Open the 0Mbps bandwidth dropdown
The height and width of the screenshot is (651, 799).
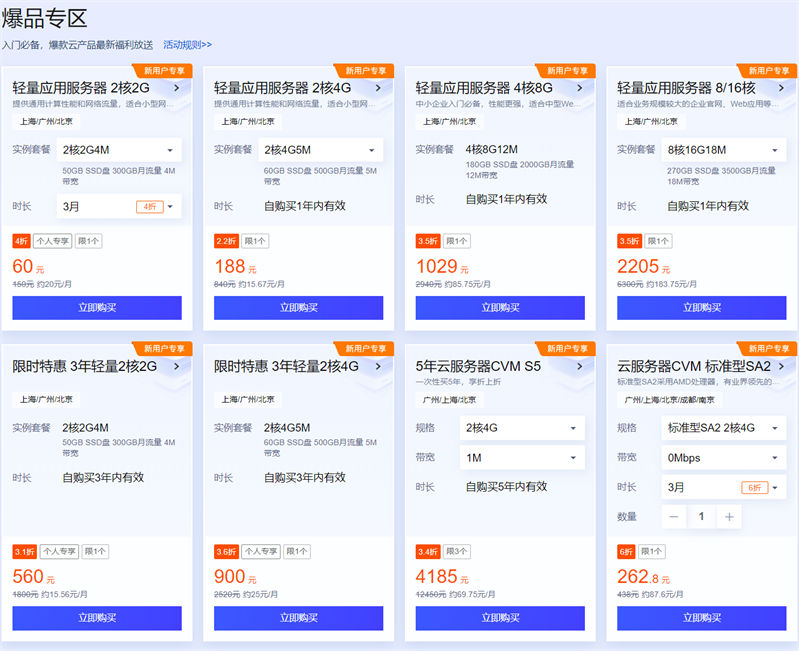(x=723, y=458)
